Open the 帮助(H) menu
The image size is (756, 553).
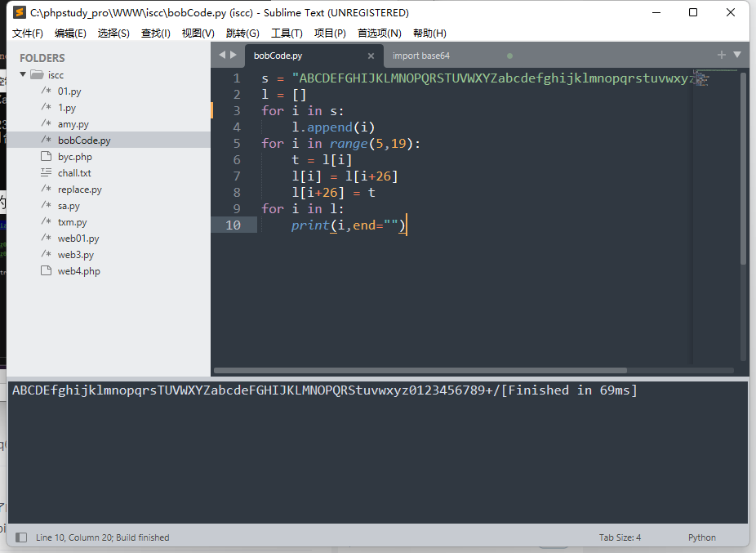point(429,33)
